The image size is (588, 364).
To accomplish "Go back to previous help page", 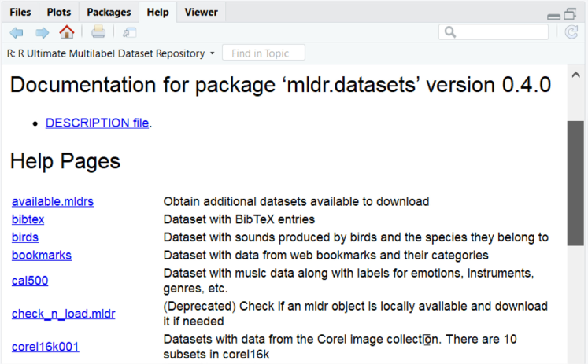I will 17,32.
